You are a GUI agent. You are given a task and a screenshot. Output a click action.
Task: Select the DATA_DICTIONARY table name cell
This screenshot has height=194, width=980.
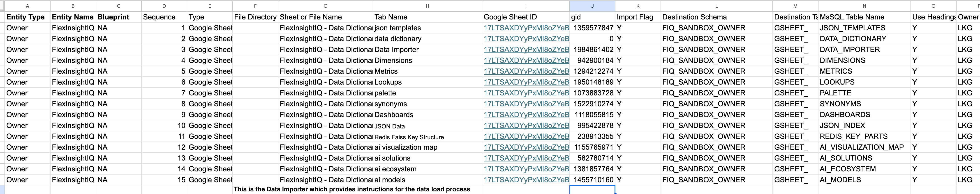[864, 38]
